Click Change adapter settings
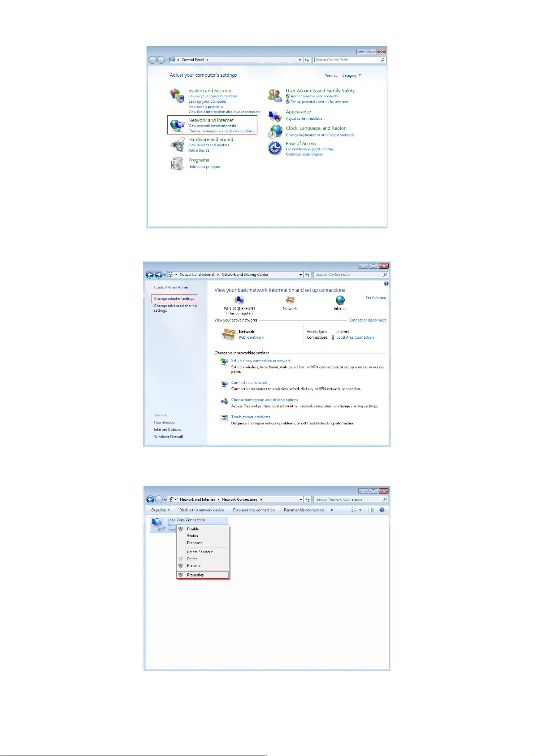 click(174, 299)
